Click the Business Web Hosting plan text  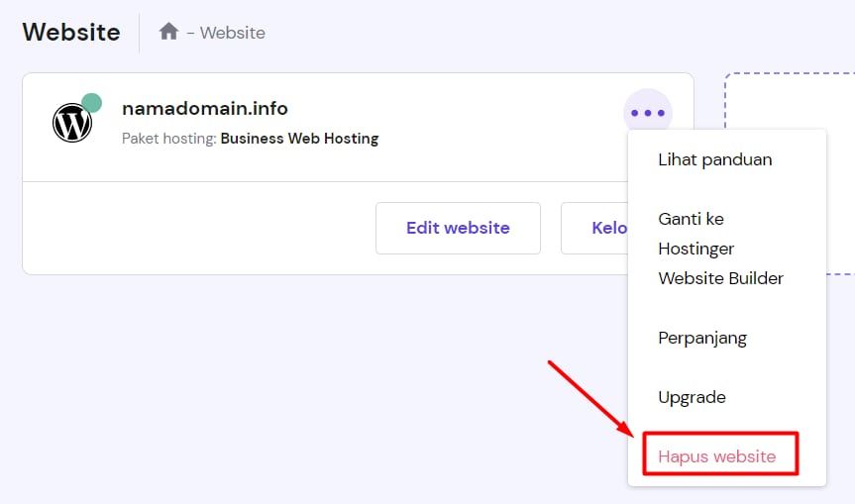[299, 139]
